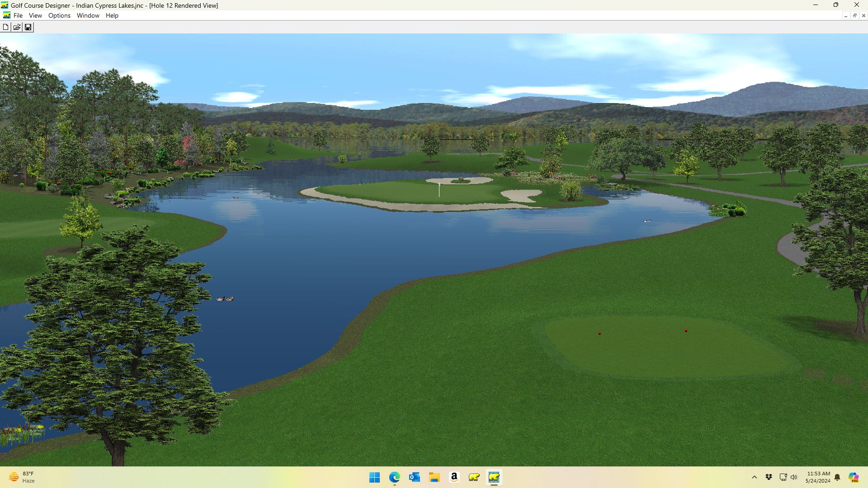Click the New file toolbar icon
The image size is (868, 488).
click(5, 27)
